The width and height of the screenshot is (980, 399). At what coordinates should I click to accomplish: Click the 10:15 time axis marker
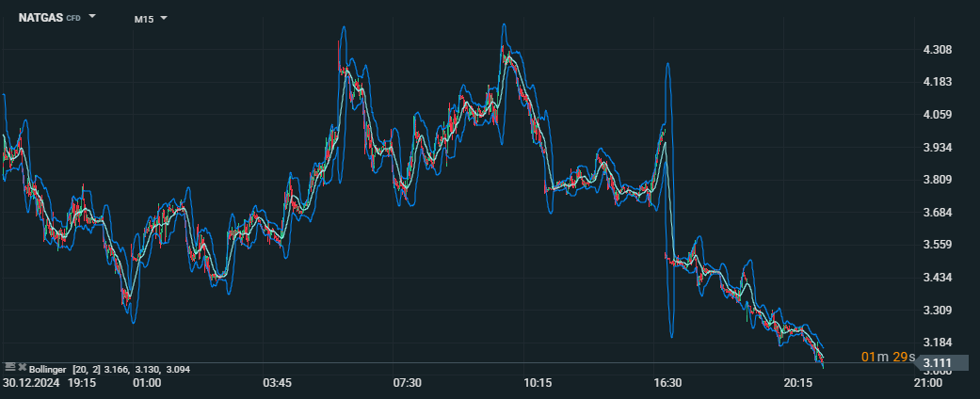point(538,382)
